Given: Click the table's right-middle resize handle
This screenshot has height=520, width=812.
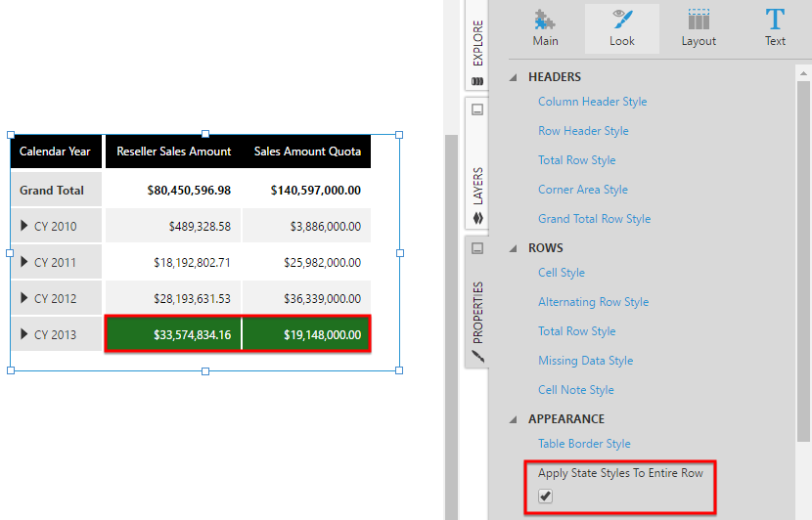Looking at the screenshot, I should point(399,253).
